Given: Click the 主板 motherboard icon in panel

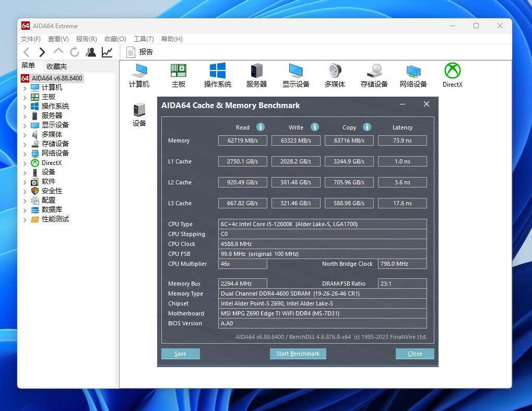Looking at the screenshot, I should tap(179, 71).
